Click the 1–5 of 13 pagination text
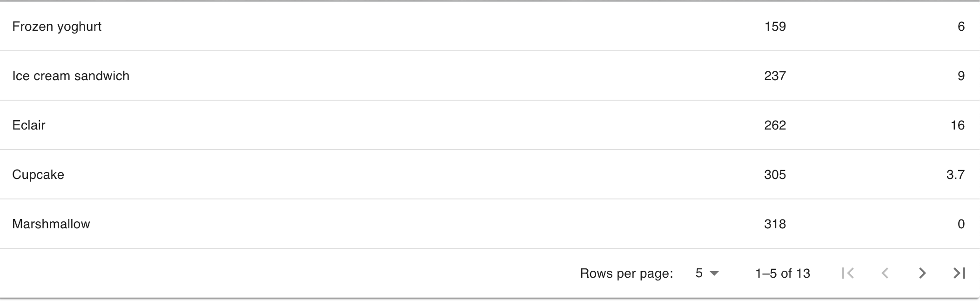Viewport: 980px width, 301px height. pos(783,274)
